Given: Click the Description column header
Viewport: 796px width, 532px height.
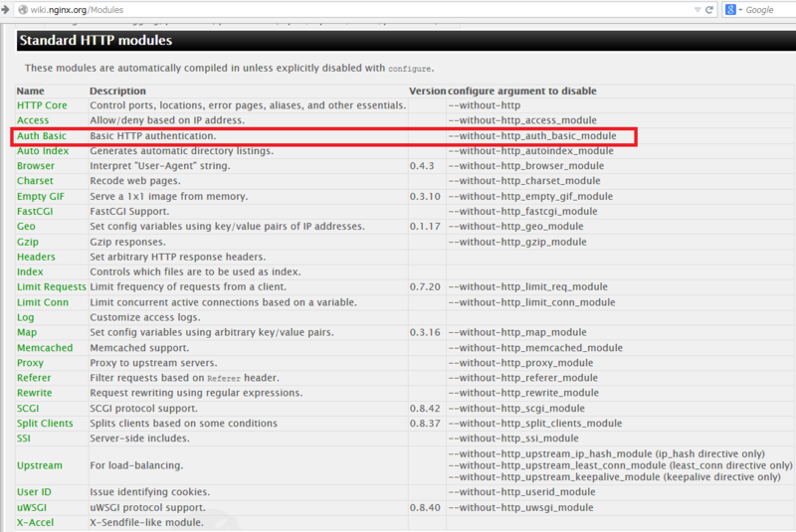Looking at the screenshot, I should coord(117,91).
